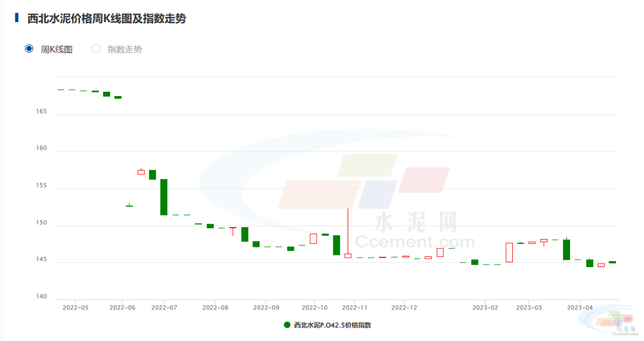Viewport: 644px width, 341px height.
Task: Click the red hollow candle at 2022-10
Action: point(314,238)
